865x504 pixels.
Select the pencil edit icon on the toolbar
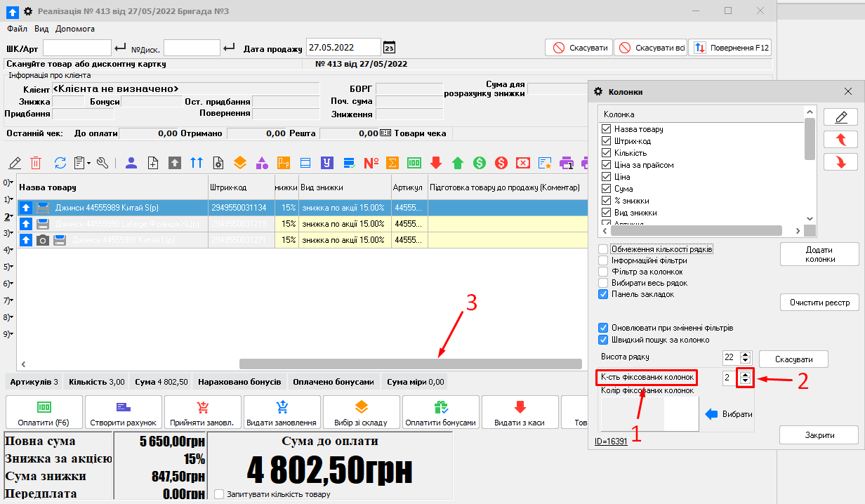(15, 162)
